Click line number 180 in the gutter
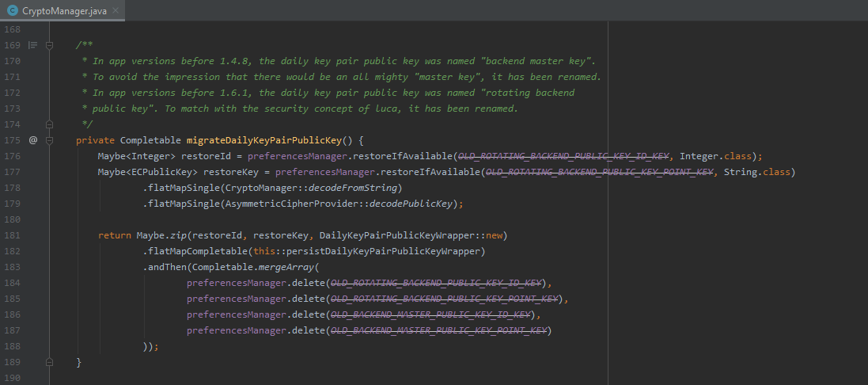 [11, 219]
